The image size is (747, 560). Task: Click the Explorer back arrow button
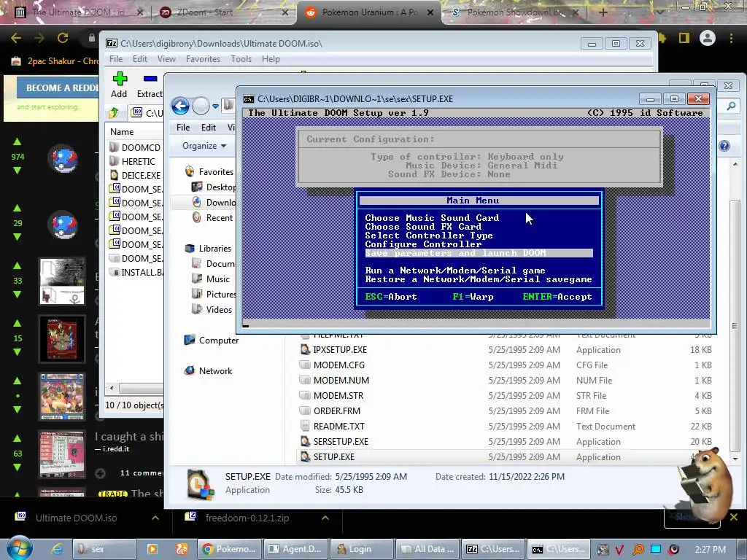(x=181, y=106)
